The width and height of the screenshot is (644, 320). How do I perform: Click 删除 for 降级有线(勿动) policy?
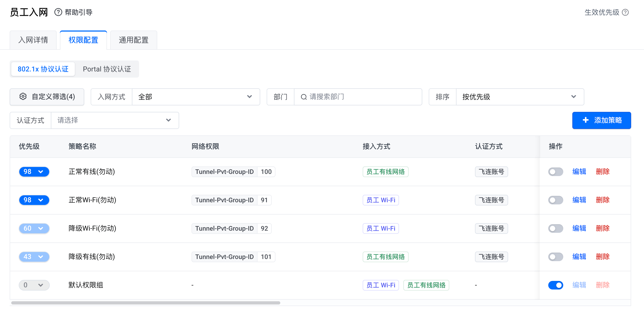coord(603,257)
